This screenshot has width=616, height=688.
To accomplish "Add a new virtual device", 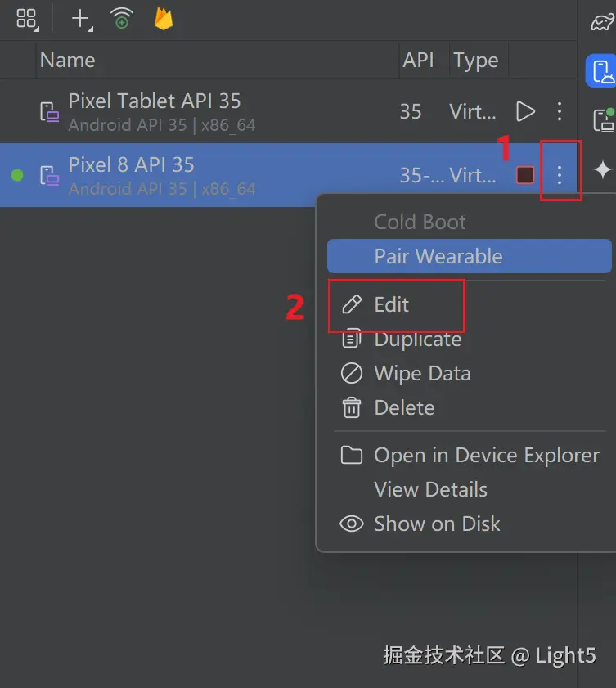I will [80, 18].
